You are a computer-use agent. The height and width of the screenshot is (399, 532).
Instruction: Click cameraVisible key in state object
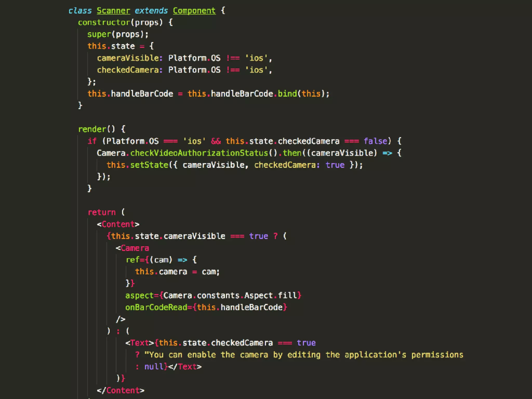128,58
